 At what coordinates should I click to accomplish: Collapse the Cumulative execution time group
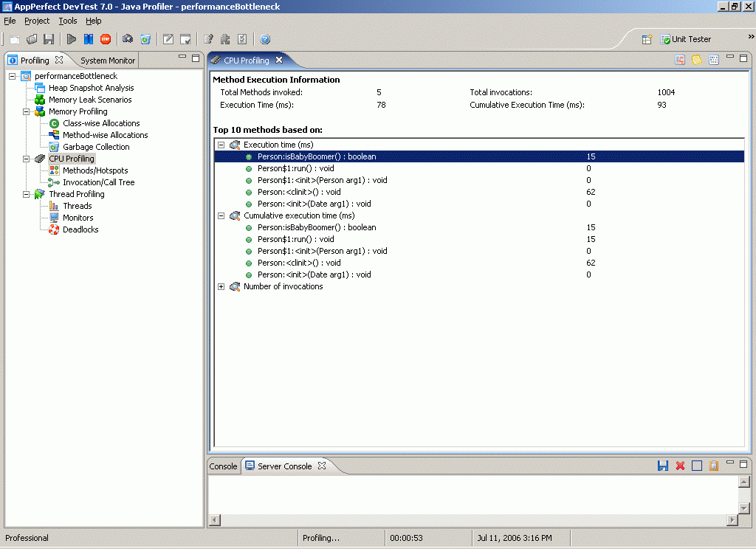221,216
